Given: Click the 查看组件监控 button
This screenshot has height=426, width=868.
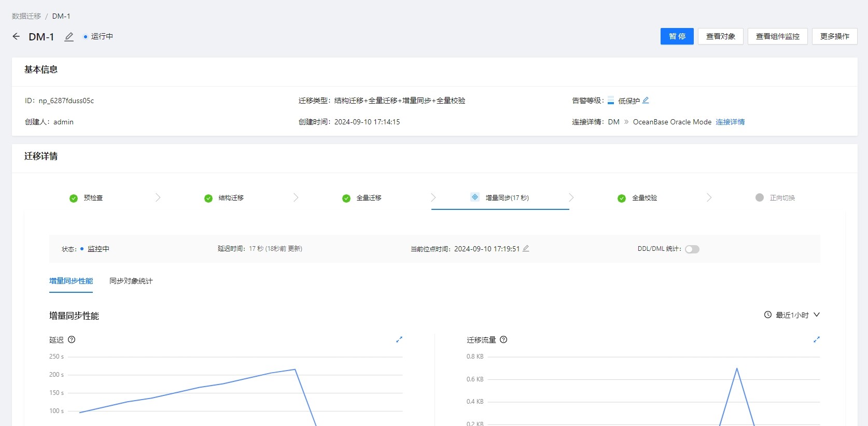Looking at the screenshot, I should point(777,36).
